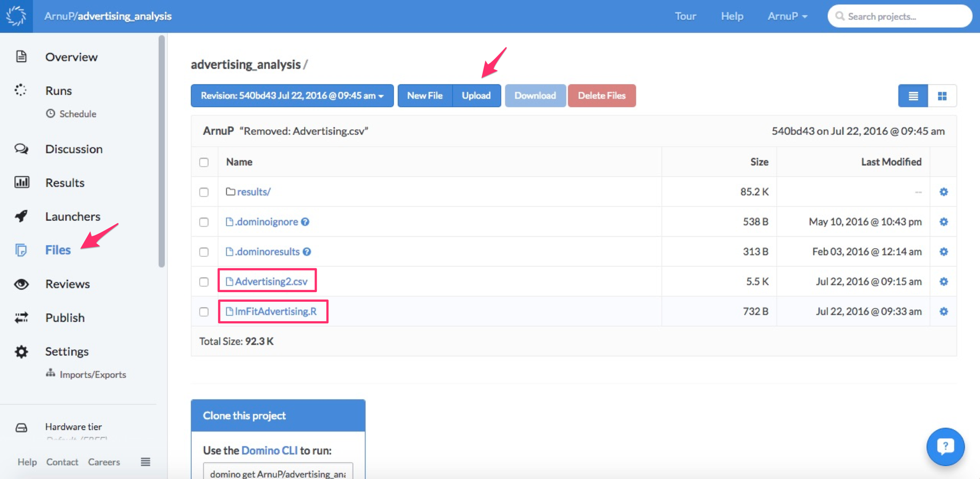Click the Download button
The image size is (980, 479).
point(535,95)
